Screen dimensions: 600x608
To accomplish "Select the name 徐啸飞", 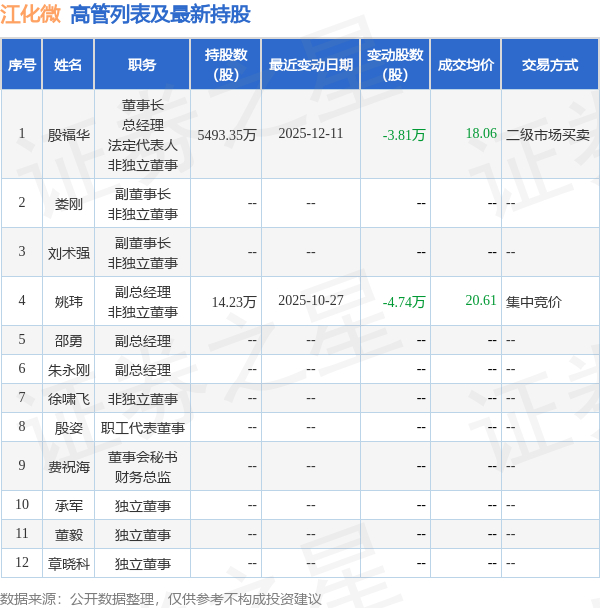I will pos(69,399).
